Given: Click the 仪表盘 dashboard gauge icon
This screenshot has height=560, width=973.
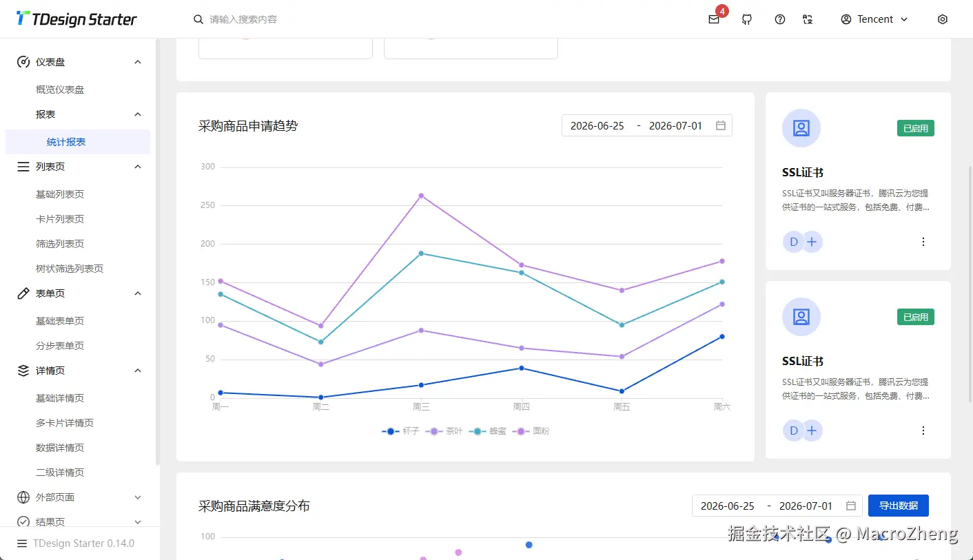Looking at the screenshot, I should pos(23,62).
